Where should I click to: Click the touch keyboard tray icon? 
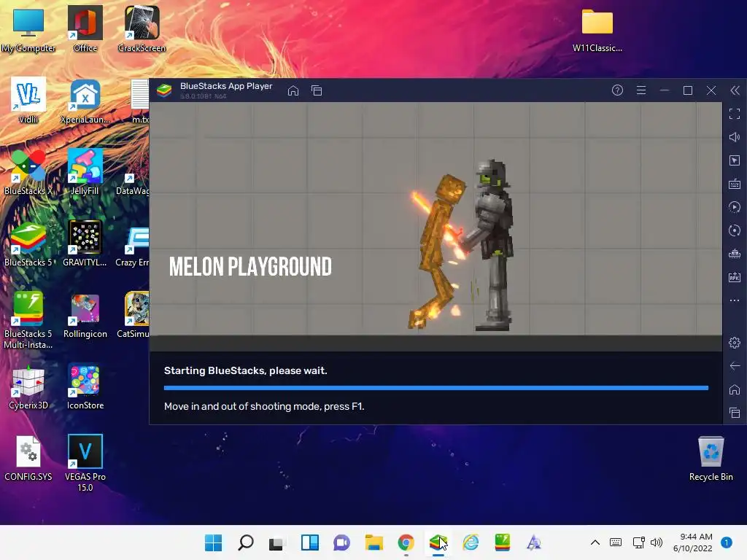[616, 542]
